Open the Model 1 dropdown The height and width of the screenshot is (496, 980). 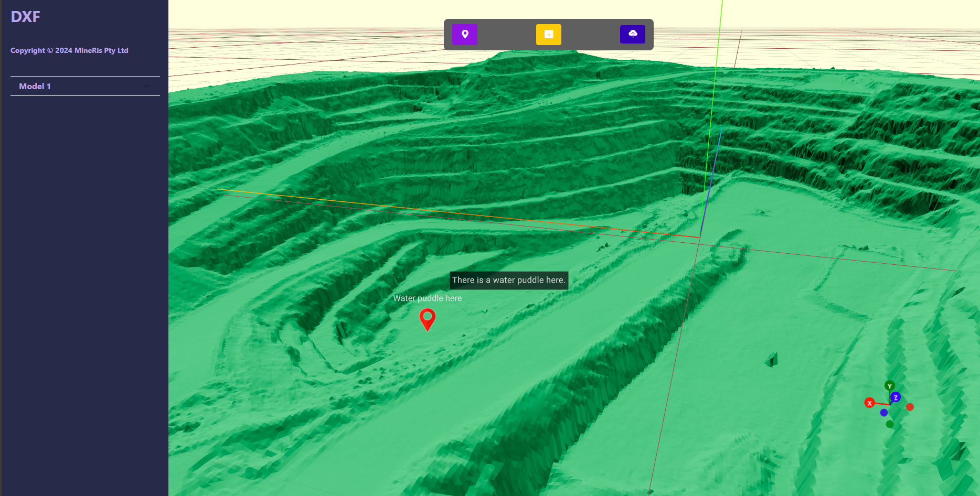[x=85, y=86]
